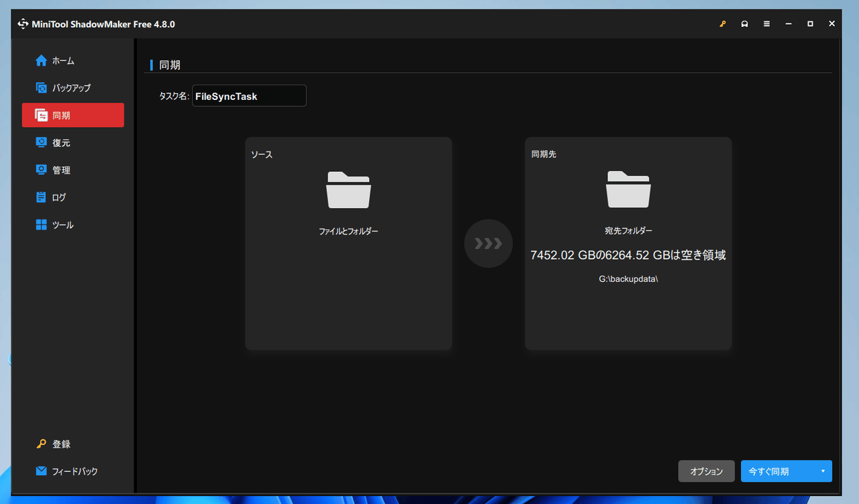Viewport: 859px width, 504px height.
Task: Click the triple-arrow circle between panels
Action: pyautogui.click(x=489, y=244)
